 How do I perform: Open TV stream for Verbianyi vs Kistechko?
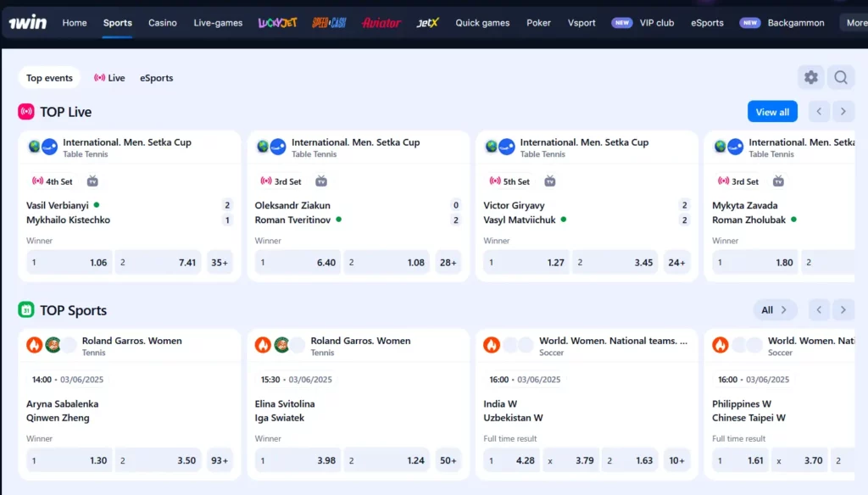[x=92, y=181]
